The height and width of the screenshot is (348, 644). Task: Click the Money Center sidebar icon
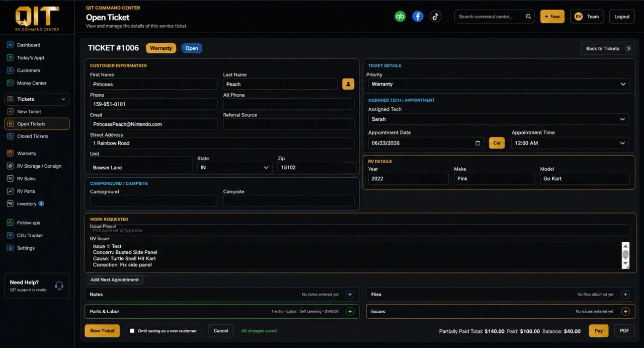click(x=10, y=83)
